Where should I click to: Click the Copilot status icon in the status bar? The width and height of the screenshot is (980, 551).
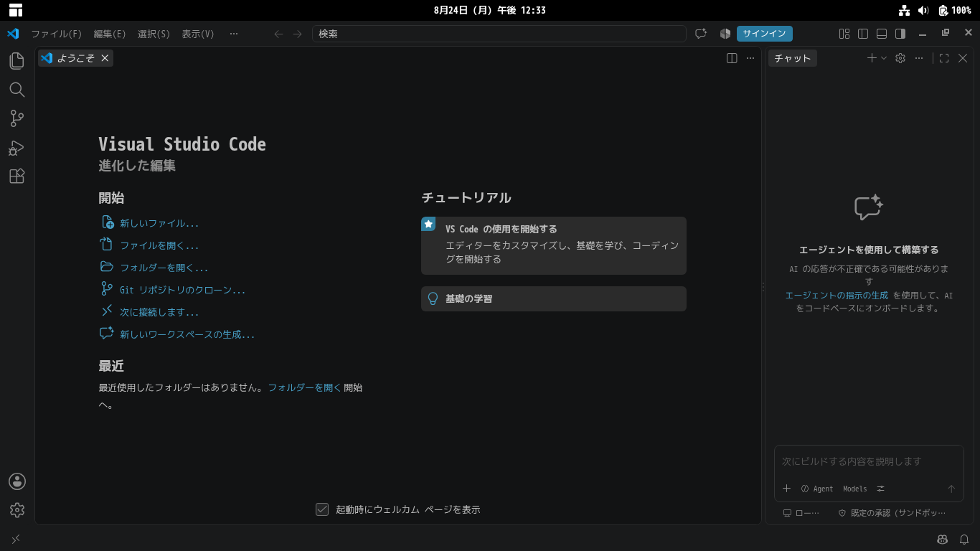tap(943, 539)
